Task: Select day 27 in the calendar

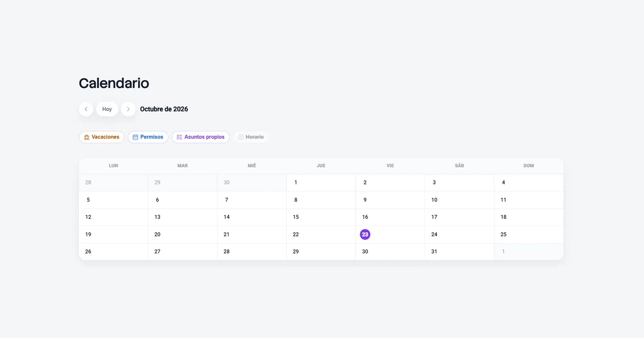Action: pos(182,252)
